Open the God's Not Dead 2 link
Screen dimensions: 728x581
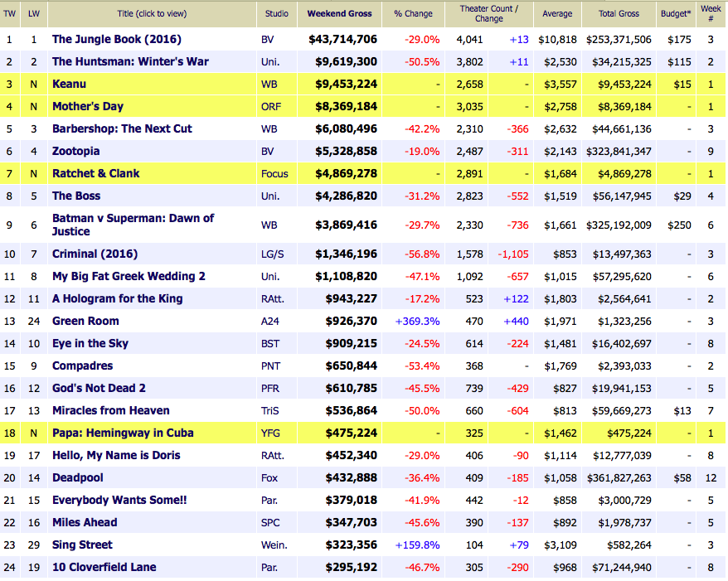[99, 388]
